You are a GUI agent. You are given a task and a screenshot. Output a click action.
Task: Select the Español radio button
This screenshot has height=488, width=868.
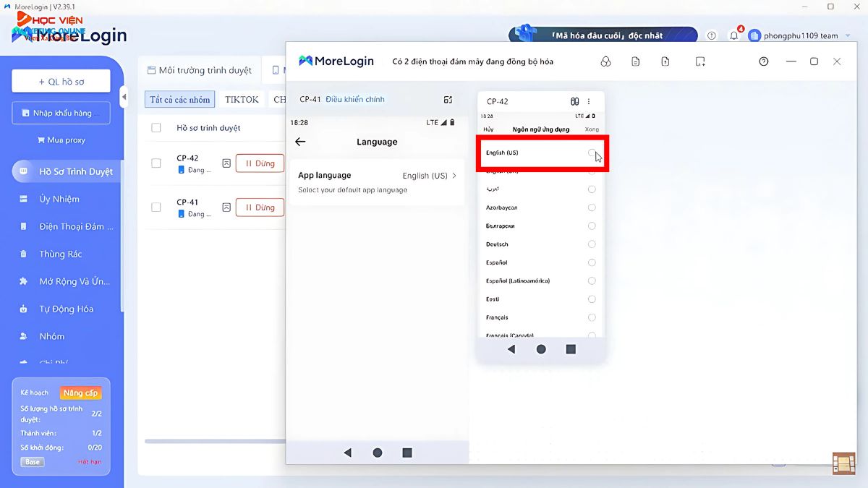coord(592,262)
